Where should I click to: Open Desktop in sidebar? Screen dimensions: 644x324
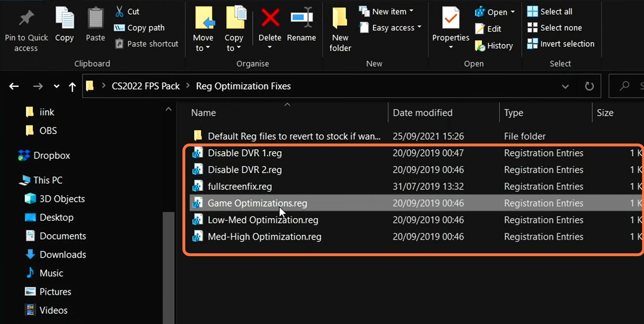point(49,217)
